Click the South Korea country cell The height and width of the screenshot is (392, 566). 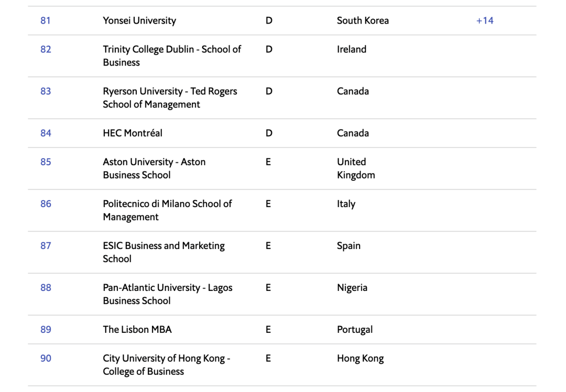(x=363, y=21)
